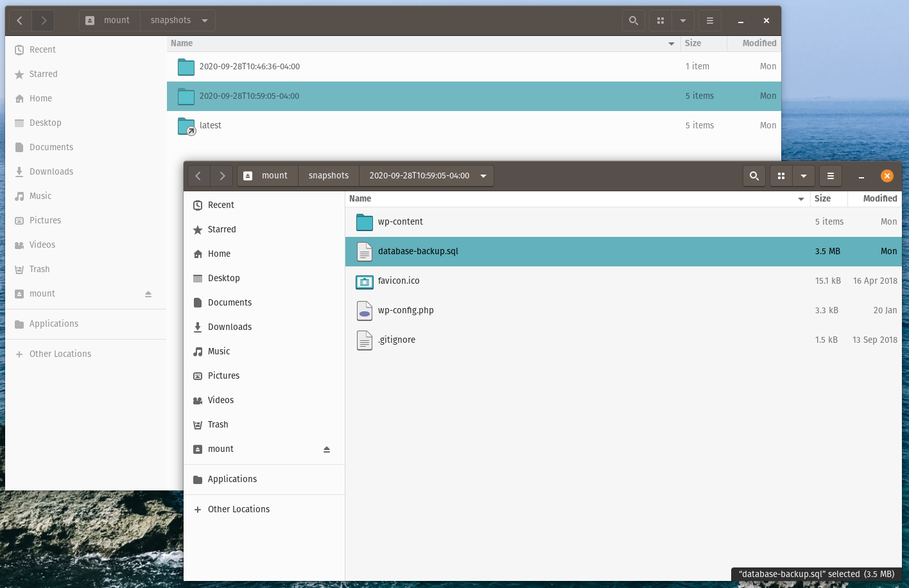Select Recent in the front window sidebar
909x588 pixels.
[221, 205]
